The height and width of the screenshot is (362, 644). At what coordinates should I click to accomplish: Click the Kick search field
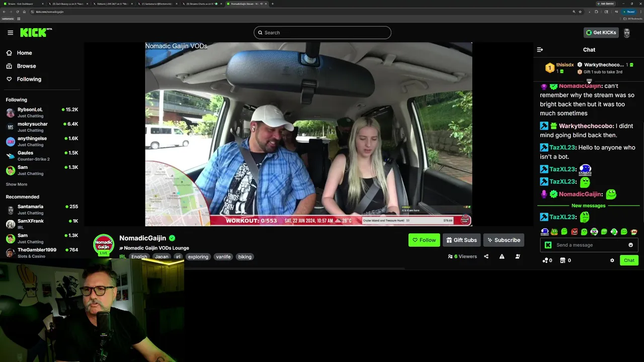tap(323, 33)
